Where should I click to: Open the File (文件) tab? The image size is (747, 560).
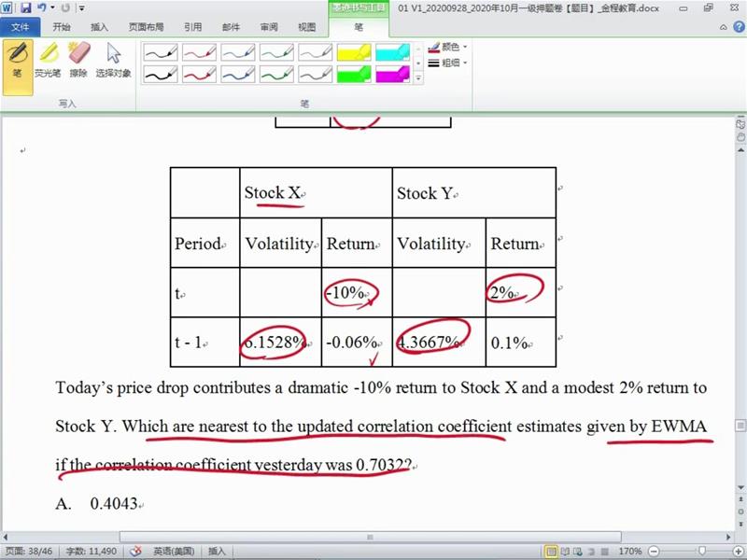[20, 27]
